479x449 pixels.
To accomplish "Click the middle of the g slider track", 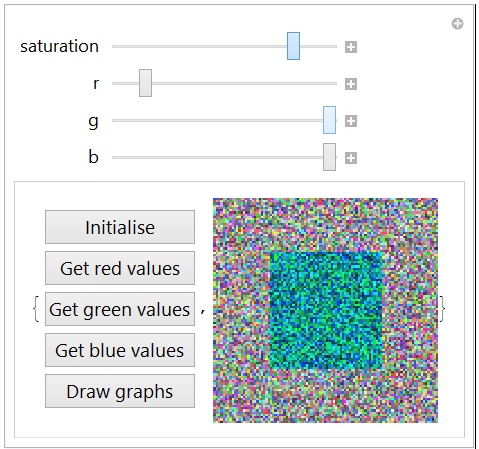I will 224,120.
